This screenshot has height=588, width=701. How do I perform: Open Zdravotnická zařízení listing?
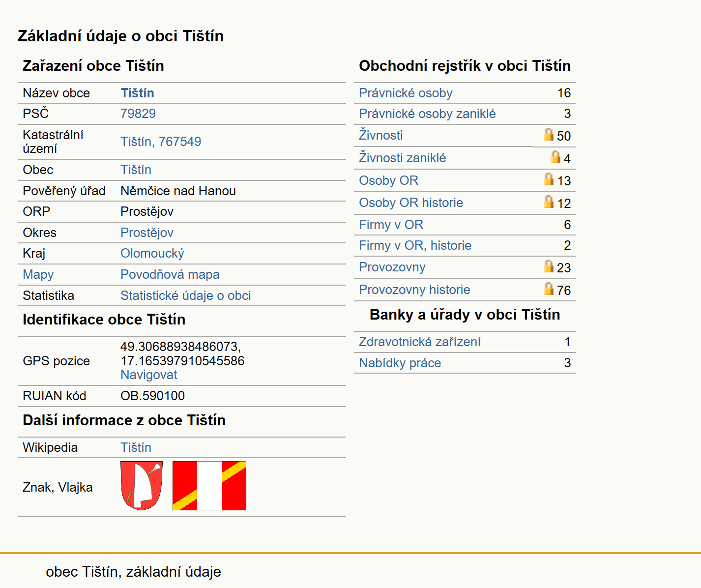click(420, 342)
